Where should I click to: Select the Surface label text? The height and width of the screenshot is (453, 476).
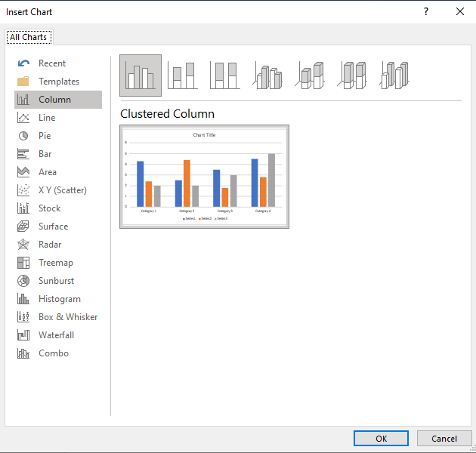[53, 226]
